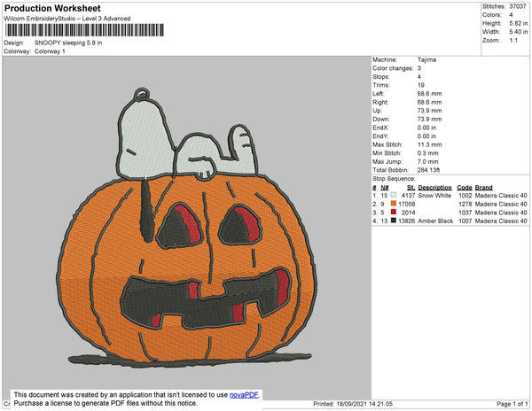The width and height of the screenshot is (532, 411).
Task: Click the 'Code' column header
Action: 465,188
